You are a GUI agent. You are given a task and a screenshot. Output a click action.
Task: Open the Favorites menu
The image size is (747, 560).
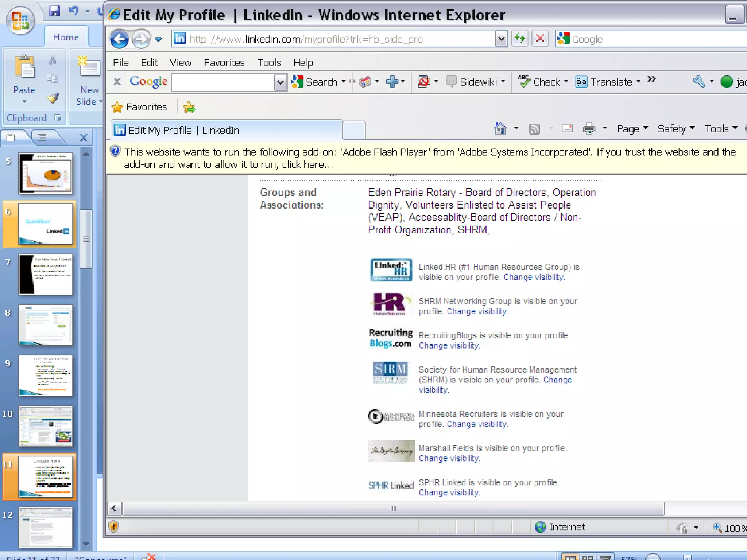(x=224, y=63)
